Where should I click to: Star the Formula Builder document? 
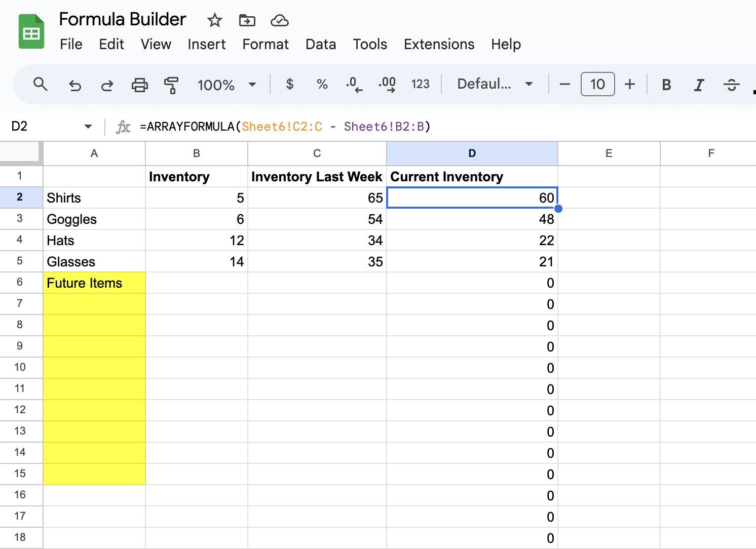coord(214,21)
